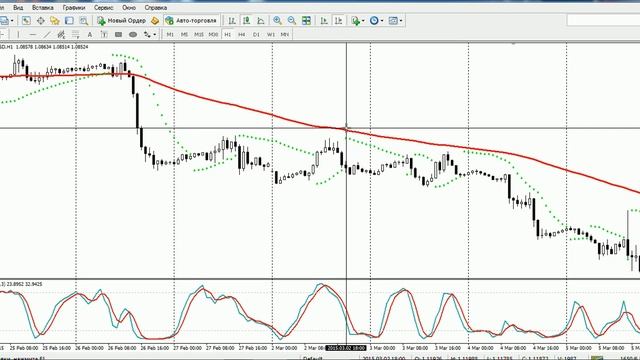Select the trendline drawing tool
The width and height of the screenshot is (640, 360).
tap(47, 35)
